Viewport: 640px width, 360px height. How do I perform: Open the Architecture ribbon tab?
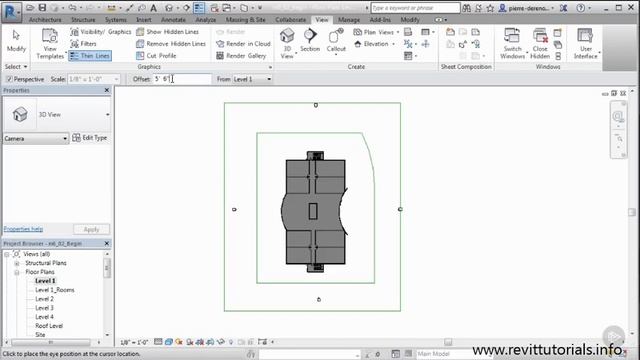pos(45,20)
